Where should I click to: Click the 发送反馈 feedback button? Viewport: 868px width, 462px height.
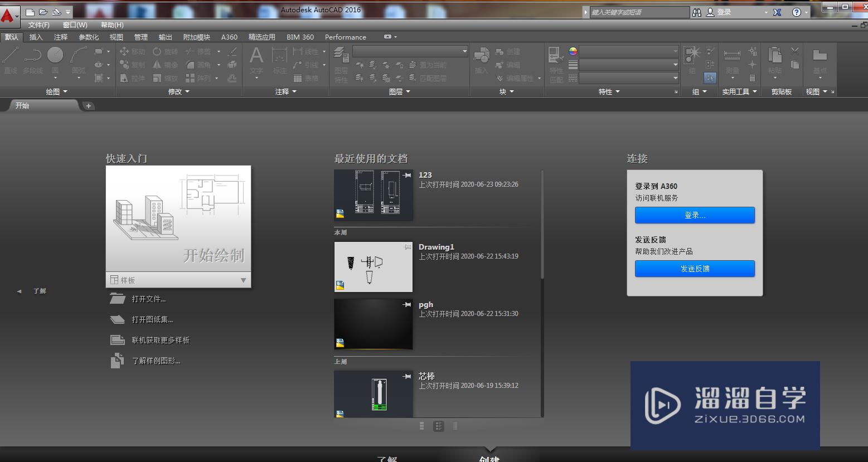point(695,269)
